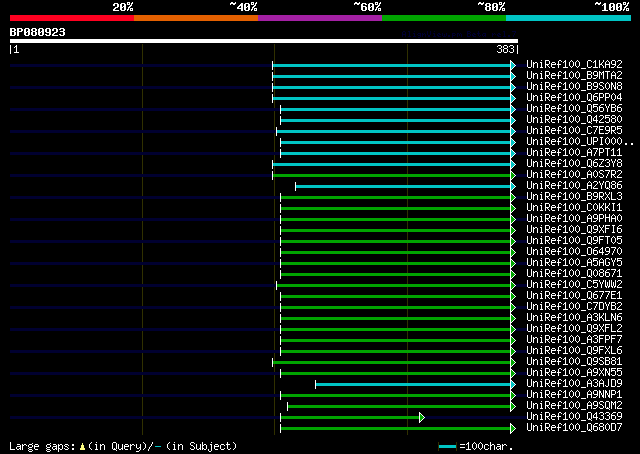Click the UniRef100_Q9FXL6 label
The width and height of the screenshot is (640, 454).
[x=574, y=351]
